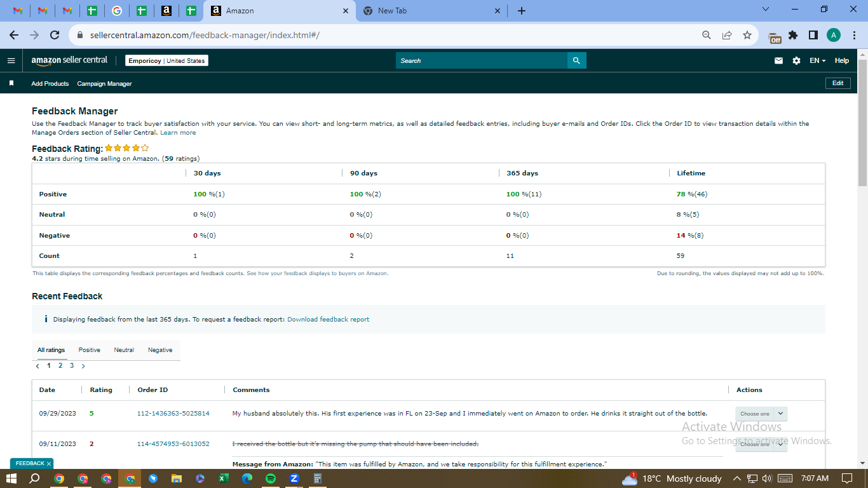Image resolution: width=868 pixels, height=488 pixels.
Task: Open Choose one dropdown for 09/11/2023 feedback
Action: [x=761, y=444]
